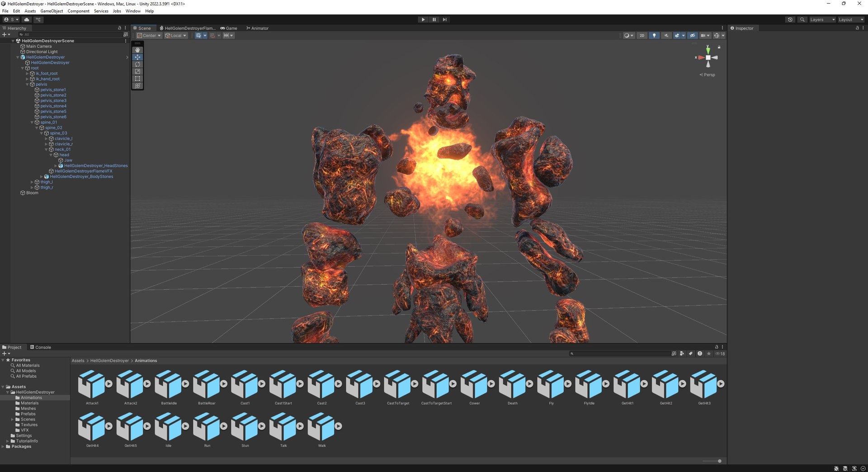Open the global search magnifier
This screenshot has width=868, height=472.
click(802, 19)
